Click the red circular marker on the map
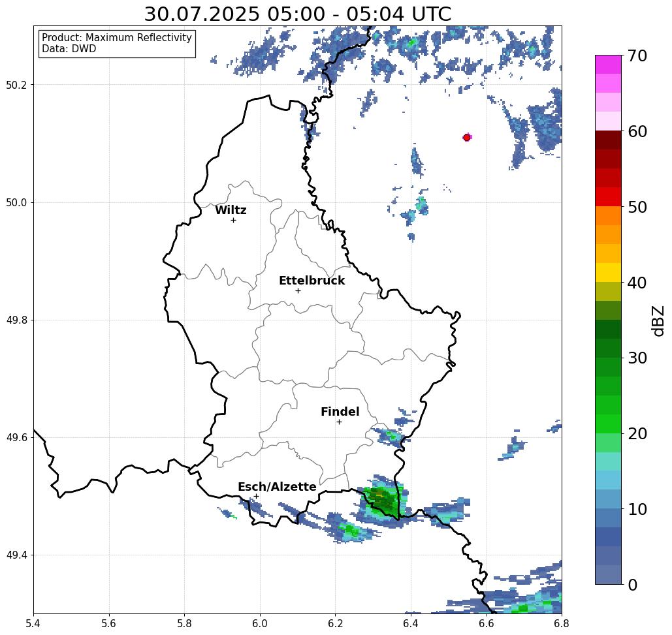Screen dimensions: 672x635 coord(467,138)
